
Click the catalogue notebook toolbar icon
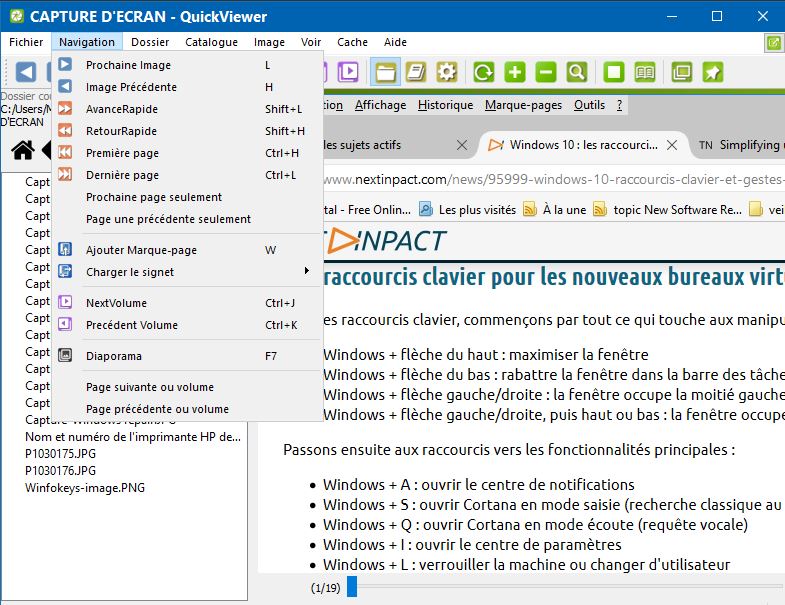click(416, 72)
